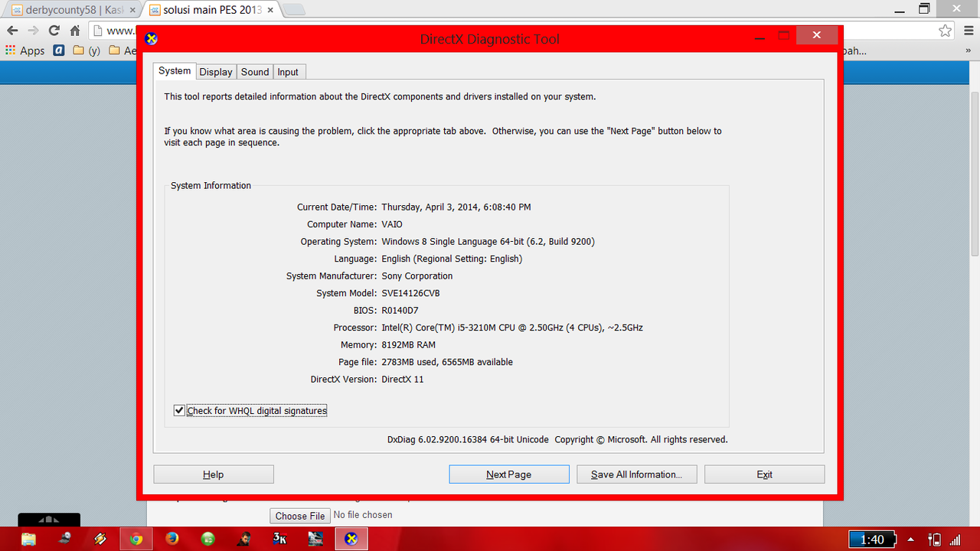Open green round app on taskbar
Image resolution: width=980 pixels, height=551 pixels.
208,539
